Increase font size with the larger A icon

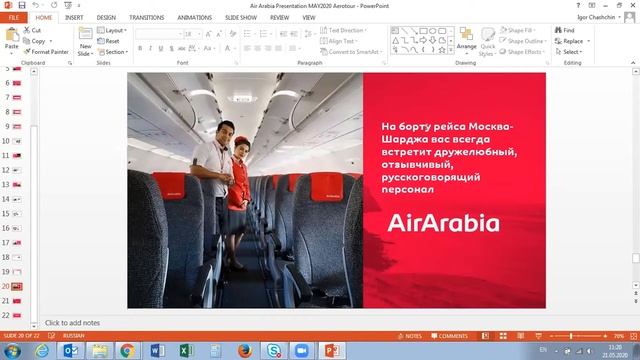(x=209, y=34)
